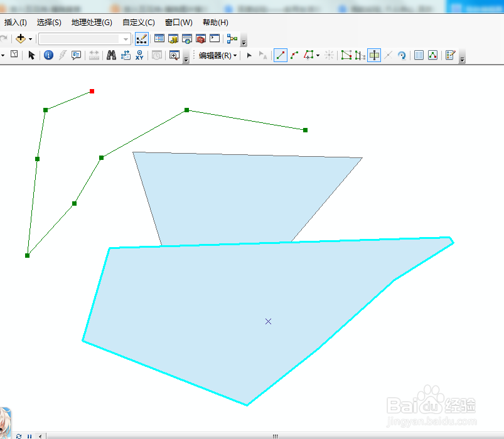This screenshot has width=504, height=439.
Task: Open the 插入(I) menu
Action: [16, 23]
